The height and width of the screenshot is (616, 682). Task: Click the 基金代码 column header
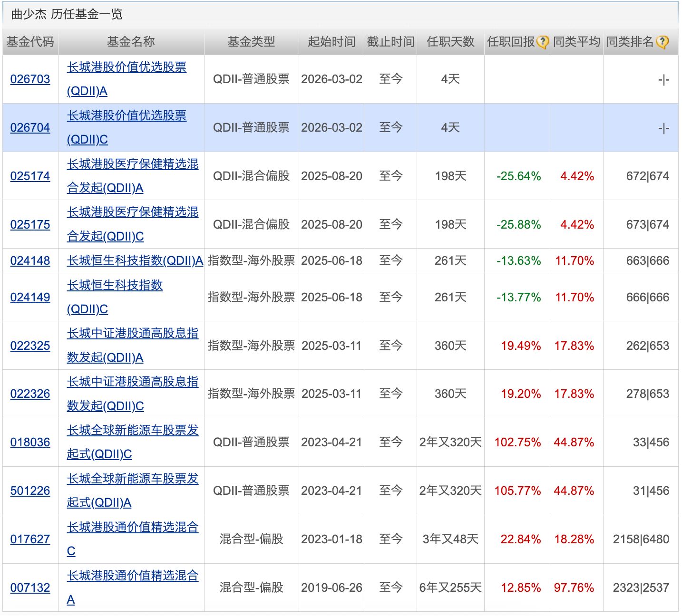coord(30,42)
